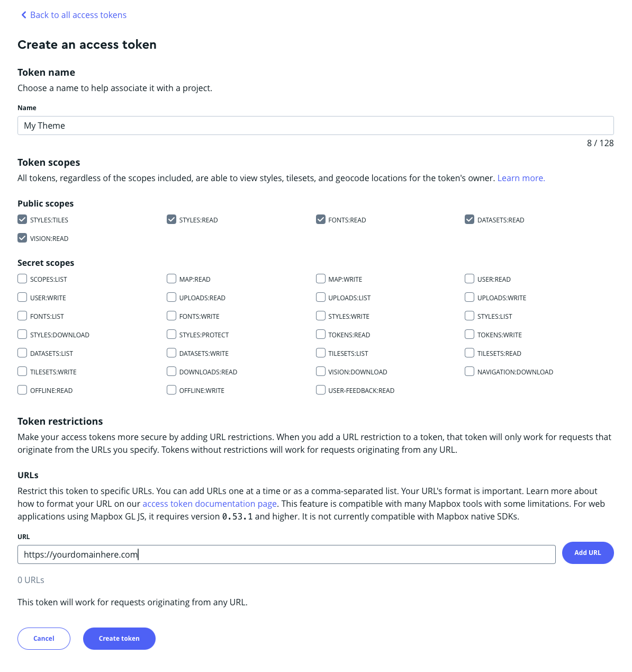Screen dimensions: 632x672
Task: Select the URL restriction input field
Action: pyautogui.click(x=286, y=554)
